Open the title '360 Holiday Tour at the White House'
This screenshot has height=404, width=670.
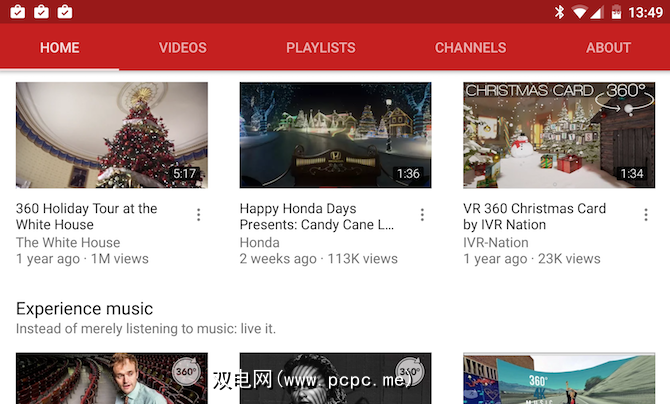click(87, 216)
